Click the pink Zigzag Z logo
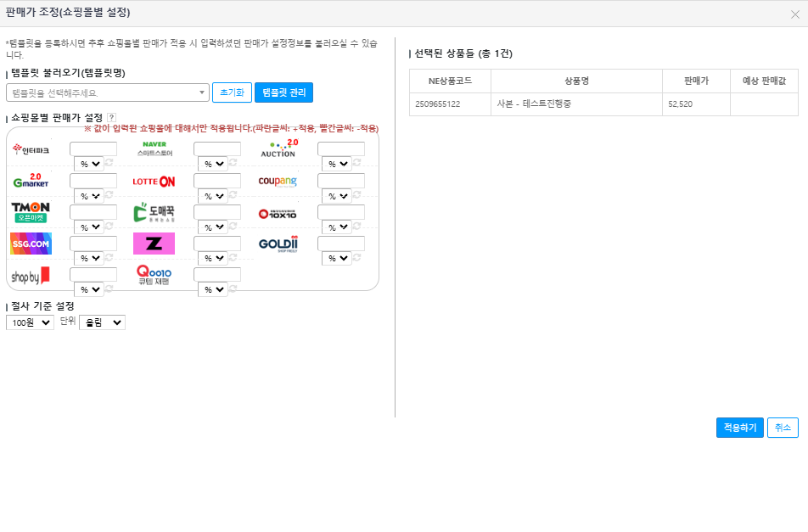 (154, 244)
